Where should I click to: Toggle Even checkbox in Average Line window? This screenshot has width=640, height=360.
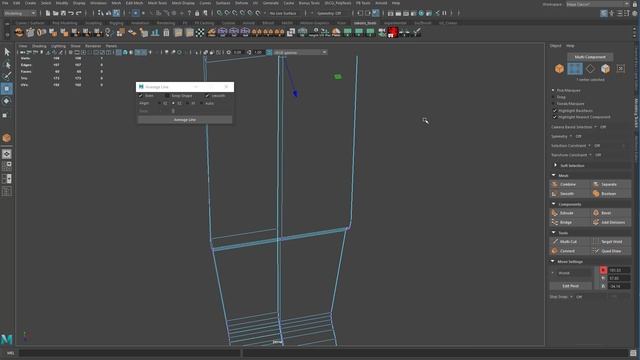(141, 96)
